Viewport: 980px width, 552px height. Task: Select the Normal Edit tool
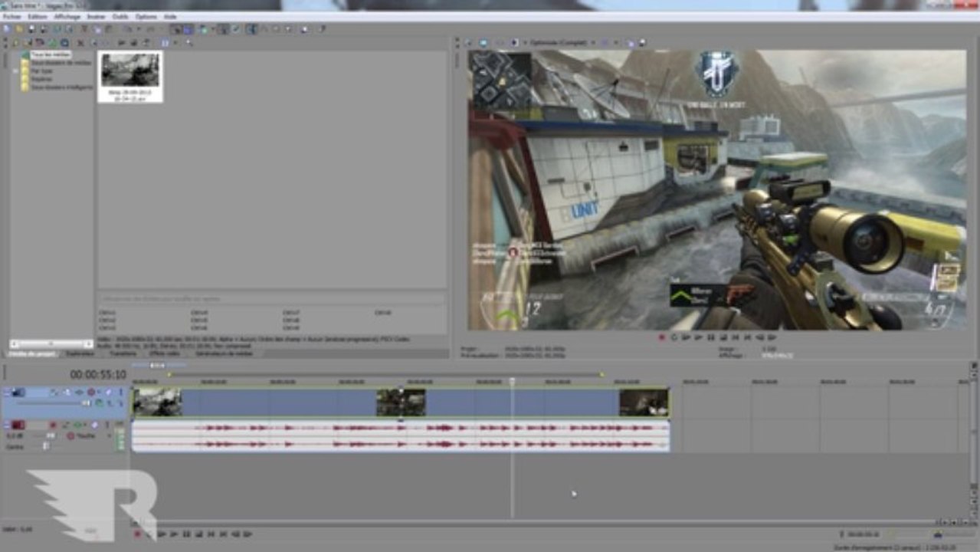pyautogui.click(x=251, y=29)
